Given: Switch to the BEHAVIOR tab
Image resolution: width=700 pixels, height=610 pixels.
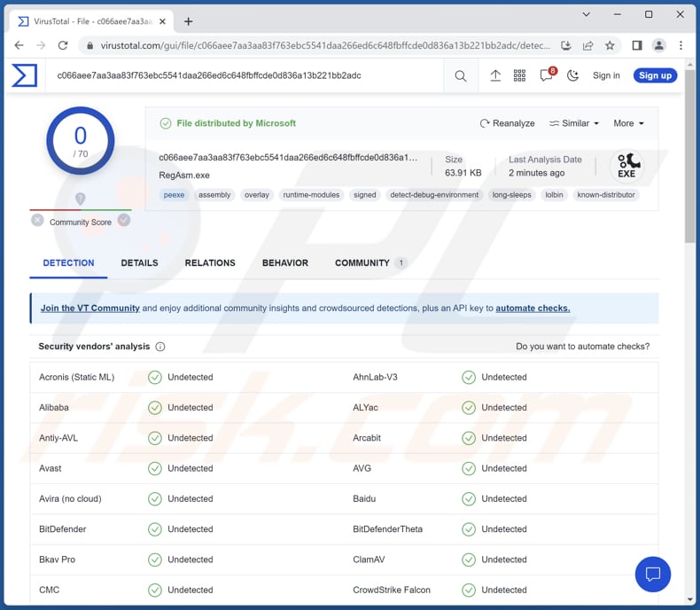Looking at the screenshot, I should coord(284,262).
